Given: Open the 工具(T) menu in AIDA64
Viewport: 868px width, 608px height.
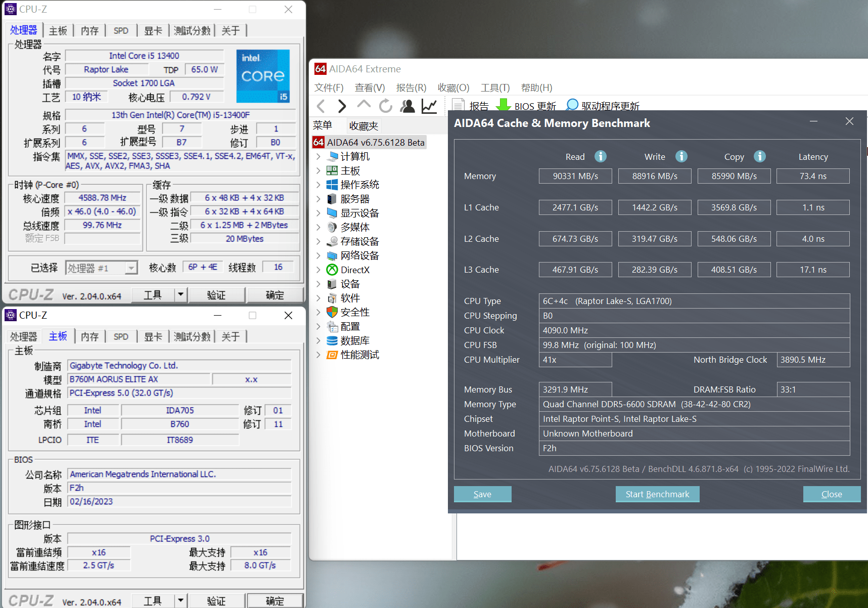Looking at the screenshot, I should tap(495, 88).
